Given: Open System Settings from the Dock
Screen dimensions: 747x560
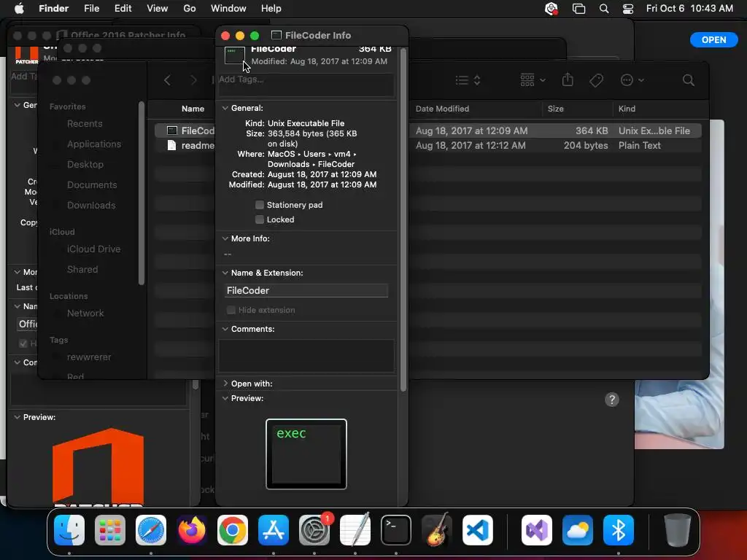Looking at the screenshot, I should (314, 530).
